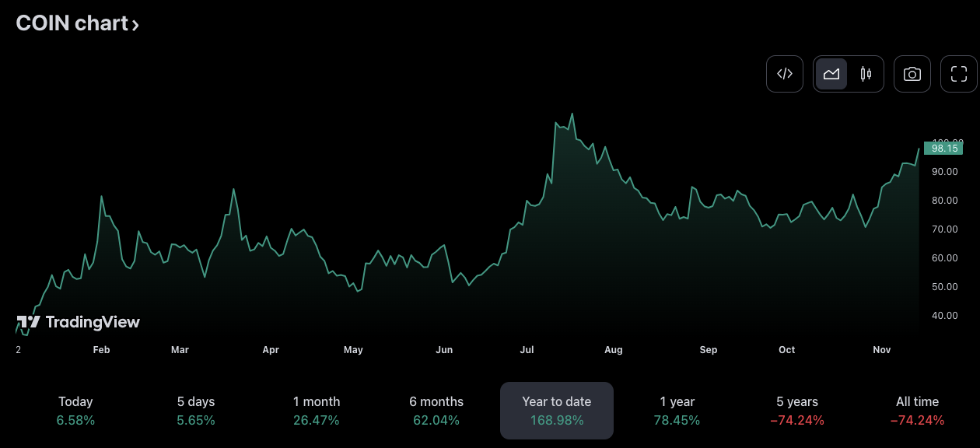Viewport: 980px width, 448px height.
Task: Open chart in fullscreen mode
Action: [959, 74]
